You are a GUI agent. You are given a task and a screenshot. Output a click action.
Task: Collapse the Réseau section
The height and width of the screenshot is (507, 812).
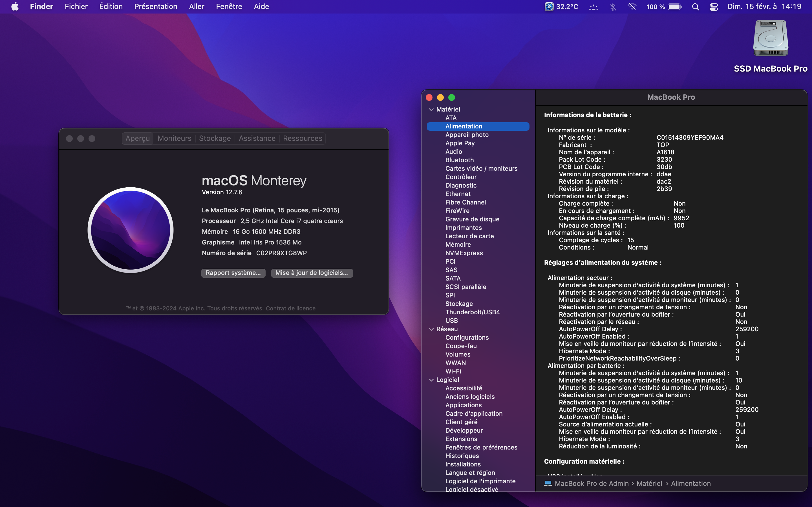(x=431, y=329)
